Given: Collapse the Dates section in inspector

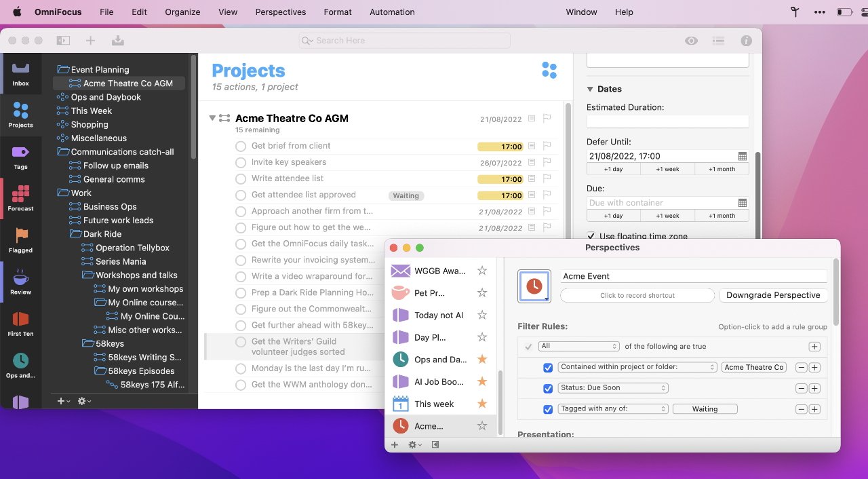Looking at the screenshot, I should pyautogui.click(x=590, y=89).
